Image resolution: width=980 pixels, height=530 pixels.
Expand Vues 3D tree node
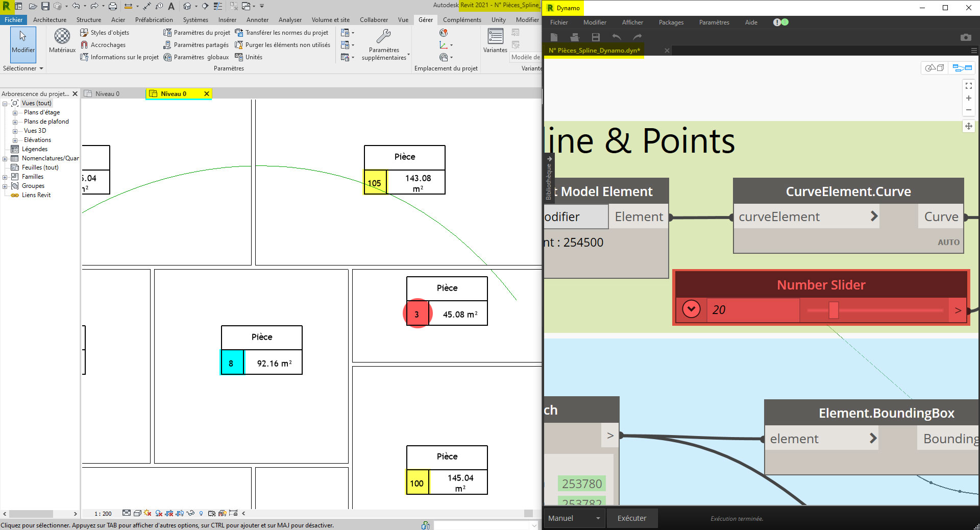[x=15, y=131]
